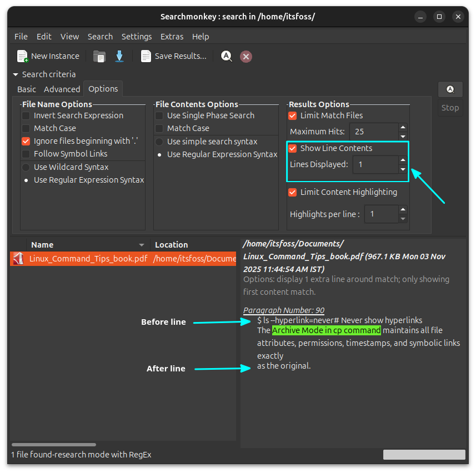The image size is (476, 473).
Task: Click the sort arrow on the Name column
Action: (x=142, y=244)
